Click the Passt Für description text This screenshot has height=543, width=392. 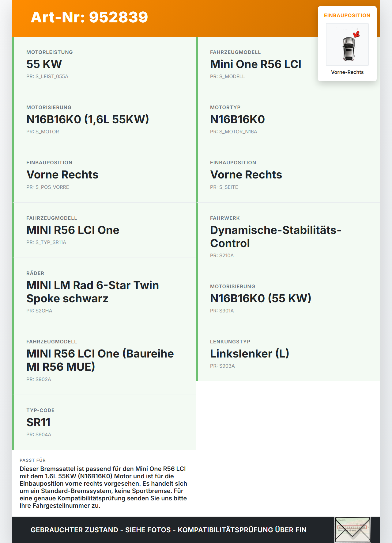[104, 487]
